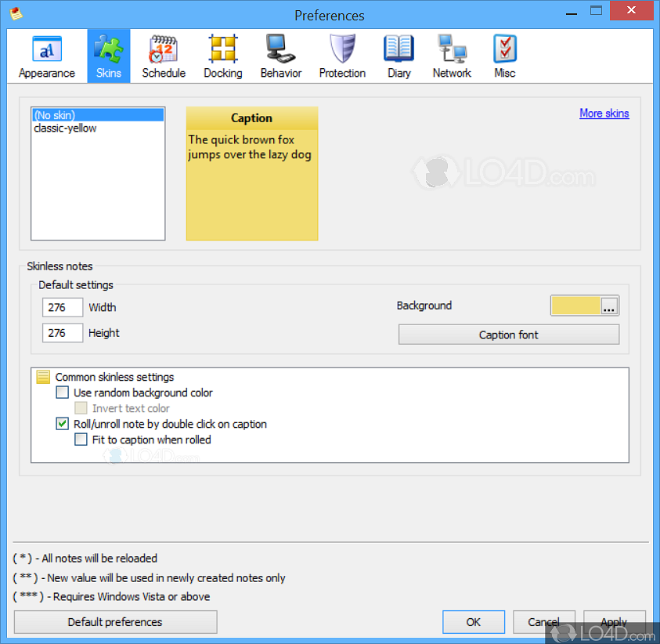Click the Caption font button
Screen dimensions: 660x644
click(508, 335)
